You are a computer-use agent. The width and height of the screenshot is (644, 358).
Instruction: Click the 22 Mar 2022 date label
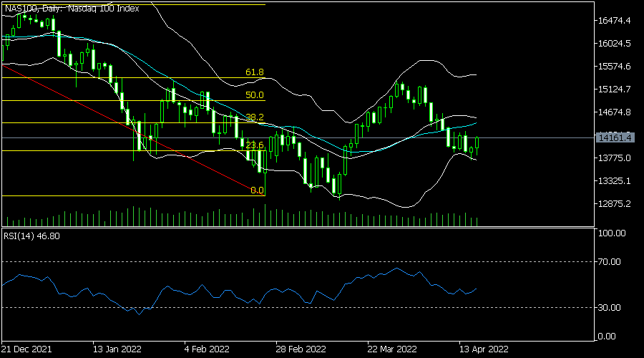click(x=392, y=349)
